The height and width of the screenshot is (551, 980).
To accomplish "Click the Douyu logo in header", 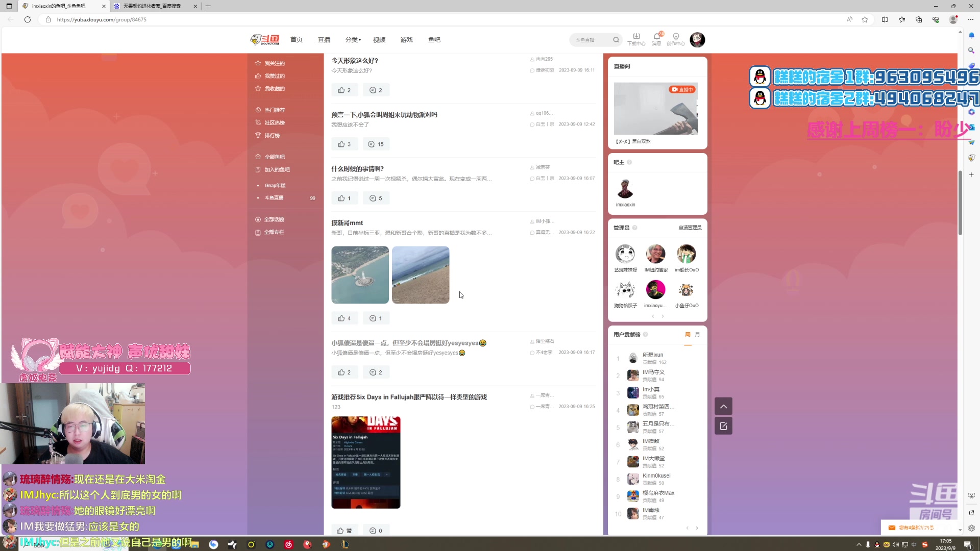I will (264, 39).
